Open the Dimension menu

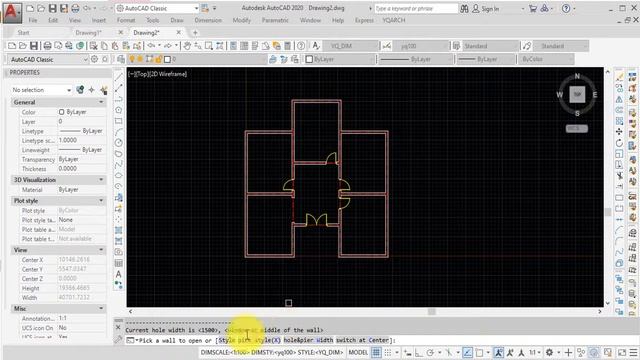pyautogui.click(x=208, y=20)
